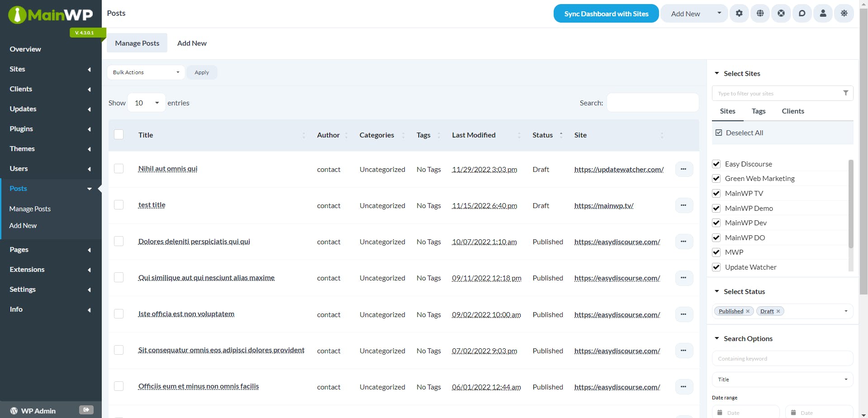The image size is (868, 418).
Task: Open actions menu for test title row
Action: coord(684,205)
